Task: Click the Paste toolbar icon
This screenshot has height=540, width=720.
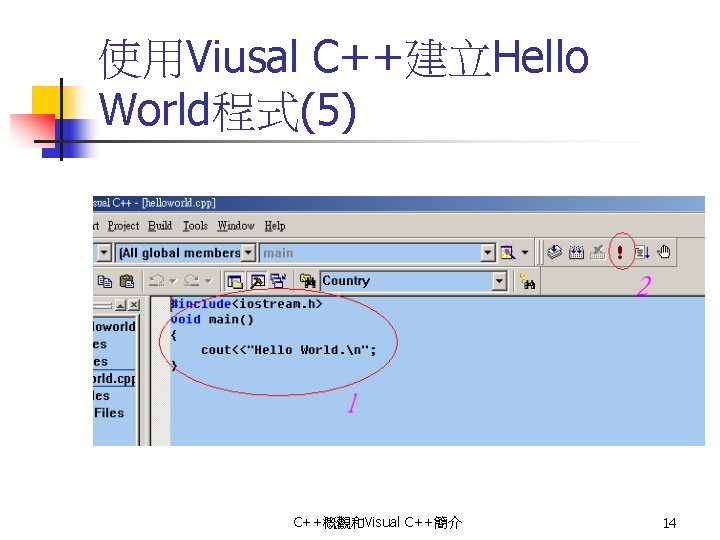Action: pyautogui.click(x=127, y=281)
